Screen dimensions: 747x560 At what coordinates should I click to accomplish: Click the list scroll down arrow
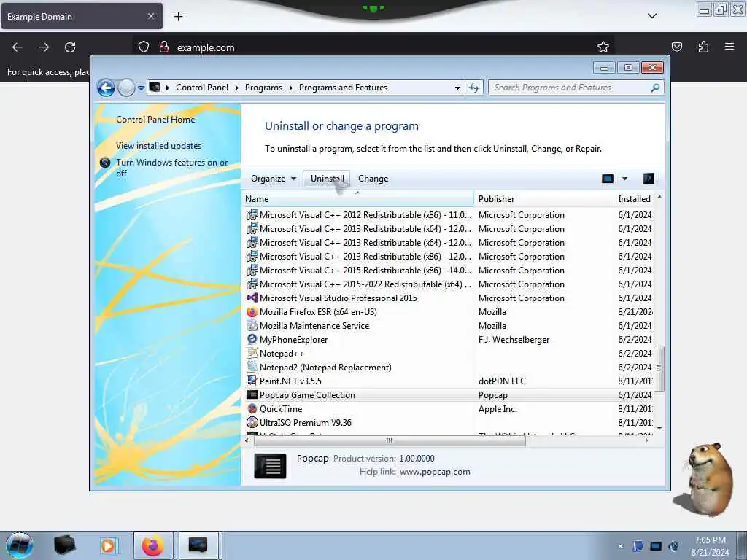click(659, 428)
